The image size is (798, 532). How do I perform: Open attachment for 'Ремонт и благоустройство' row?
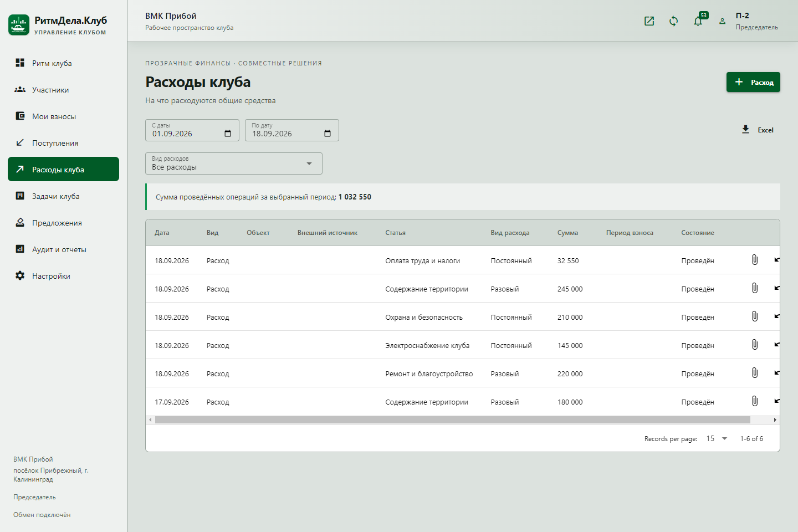tap(755, 373)
